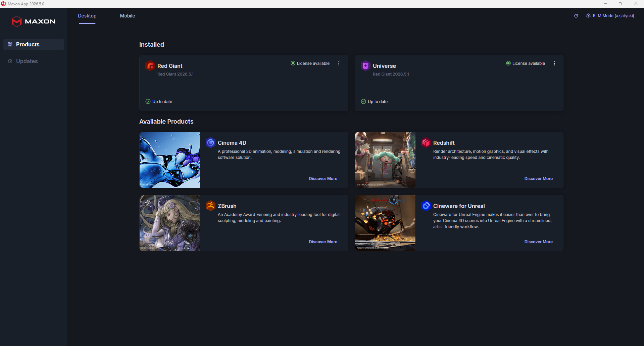
Task: Click the Red Giant product title
Action: (170, 66)
